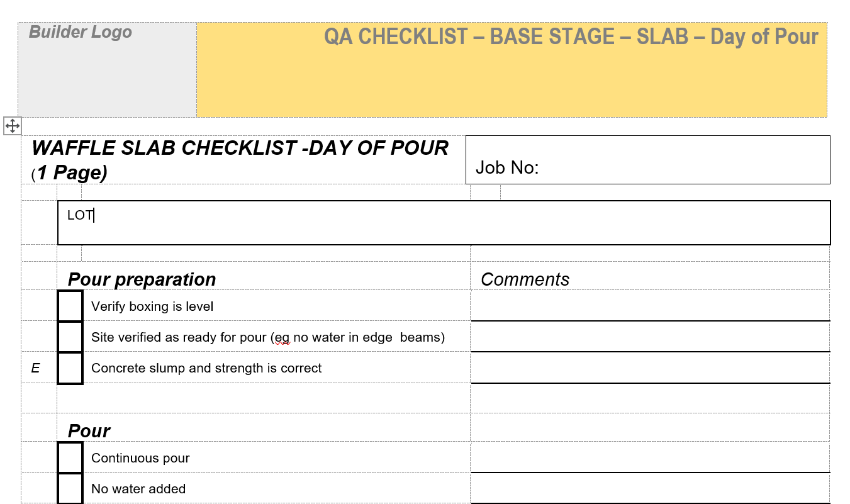The image size is (850, 504).
Task: Tick the 'No water added' checkbox
Action: pyautogui.click(x=70, y=488)
